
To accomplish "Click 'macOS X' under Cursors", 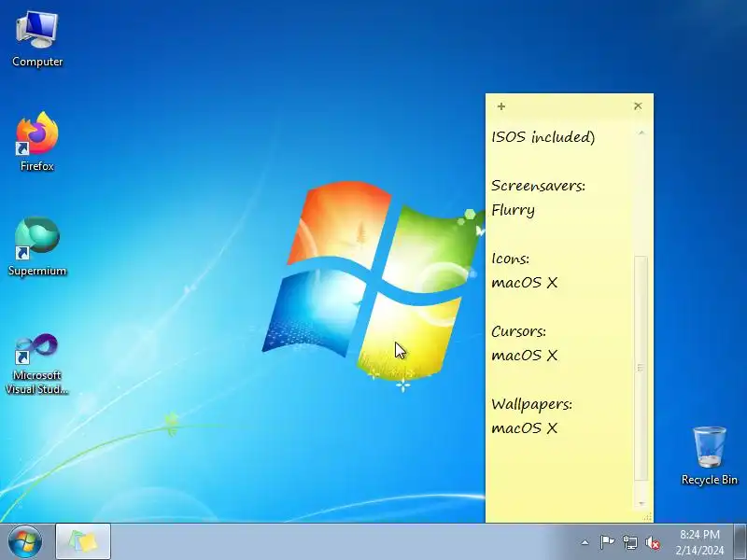I will (x=525, y=356).
